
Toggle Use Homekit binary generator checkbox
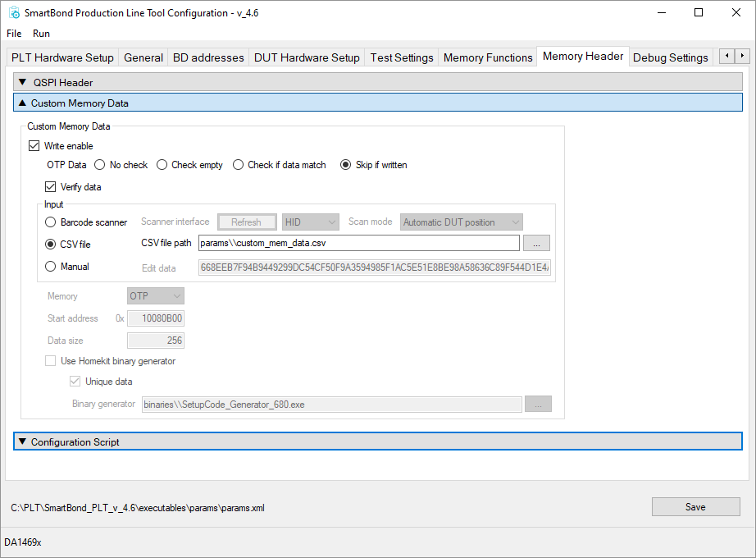[x=51, y=360]
